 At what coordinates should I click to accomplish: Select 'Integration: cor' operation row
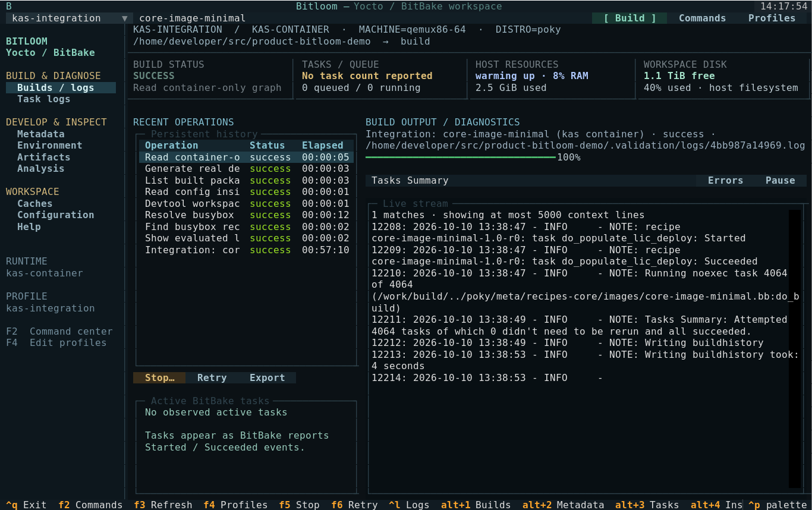pyautogui.click(x=246, y=250)
